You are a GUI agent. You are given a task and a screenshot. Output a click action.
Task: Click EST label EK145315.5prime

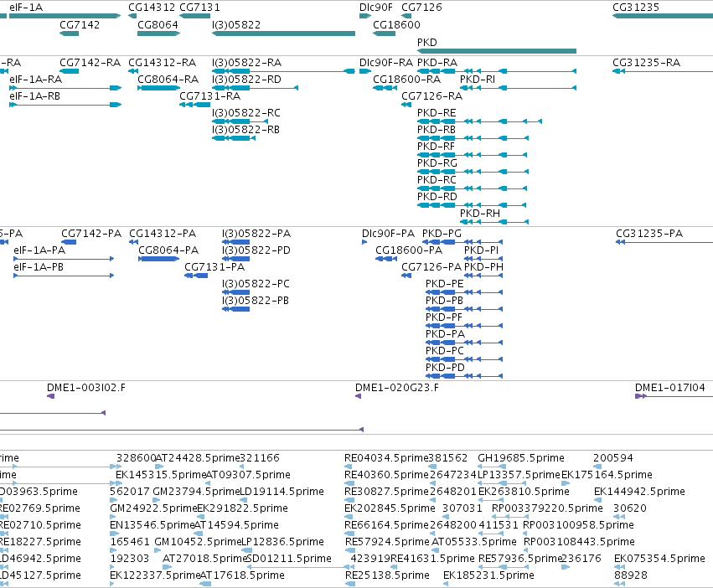(x=162, y=475)
